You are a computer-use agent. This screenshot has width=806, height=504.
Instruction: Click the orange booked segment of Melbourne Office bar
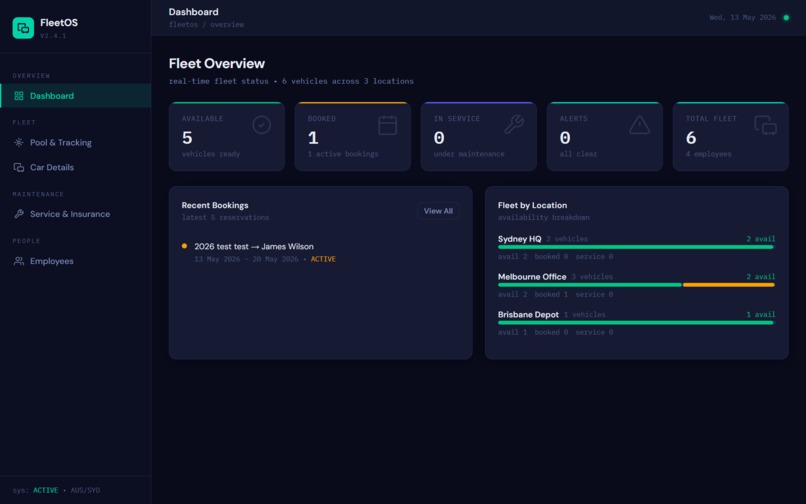click(728, 285)
